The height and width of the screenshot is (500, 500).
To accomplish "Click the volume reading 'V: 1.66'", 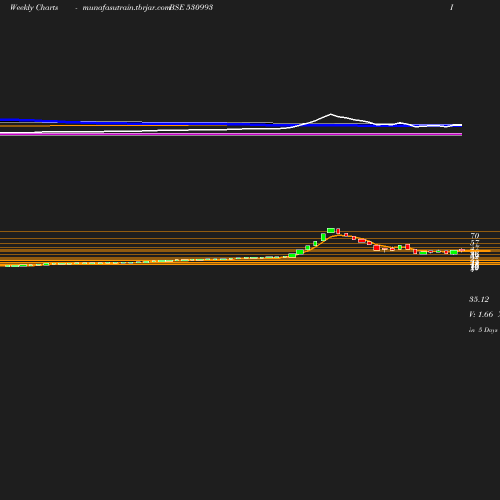I will click(x=481, y=314).
